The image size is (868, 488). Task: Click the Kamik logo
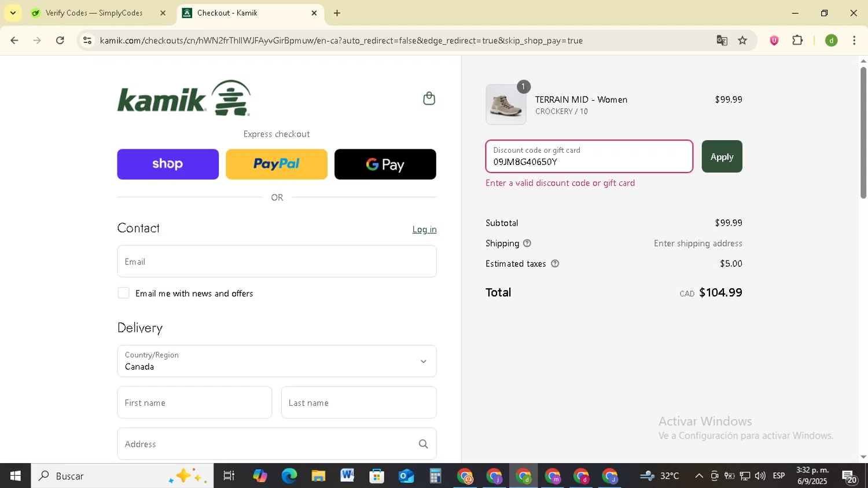[x=184, y=98]
